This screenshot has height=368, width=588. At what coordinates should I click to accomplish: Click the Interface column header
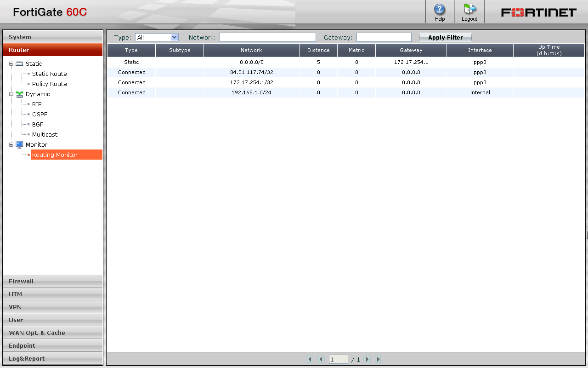pyautogui.click(x=480, y=50)
